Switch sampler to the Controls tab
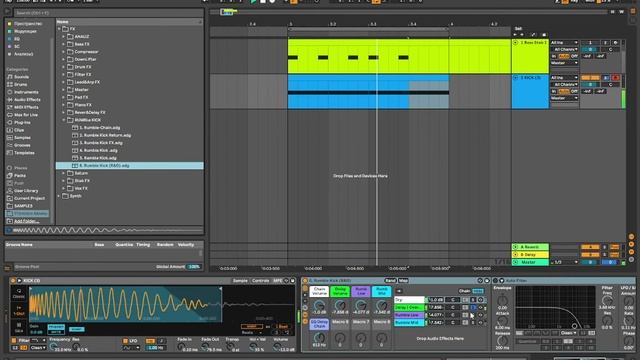This screenshot has height=360, width=640. tap(260, 281)
